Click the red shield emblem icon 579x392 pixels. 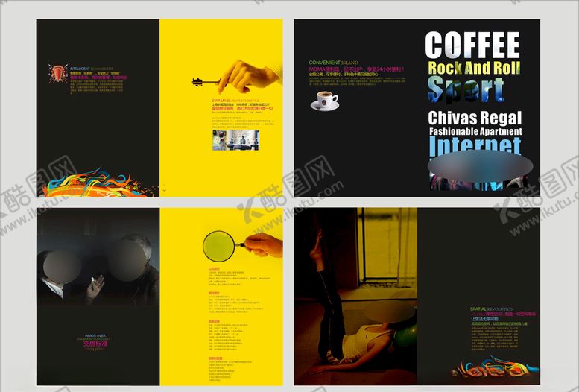click(x=58, y=73)
